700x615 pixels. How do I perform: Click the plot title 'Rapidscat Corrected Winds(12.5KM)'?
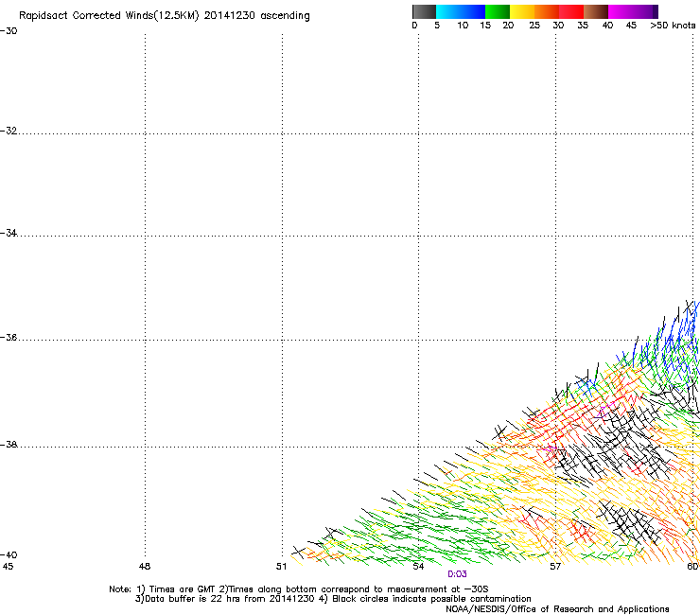(109, 16)
